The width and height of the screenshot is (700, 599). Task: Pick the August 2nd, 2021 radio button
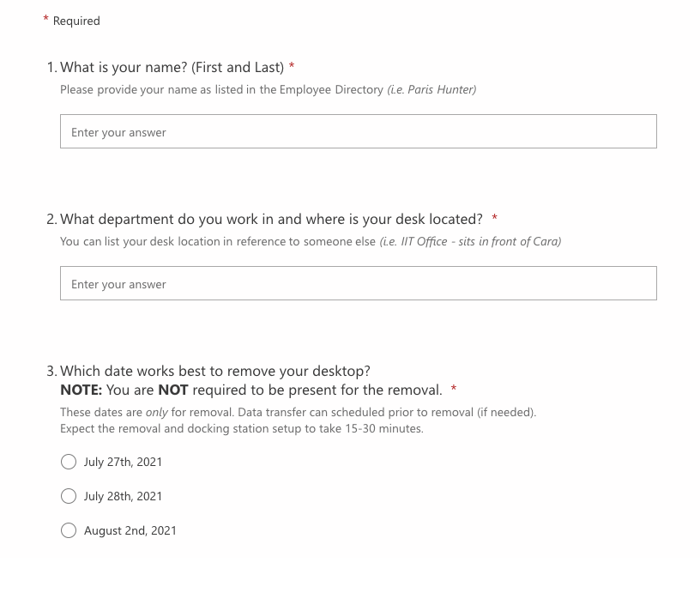[69, 530]
